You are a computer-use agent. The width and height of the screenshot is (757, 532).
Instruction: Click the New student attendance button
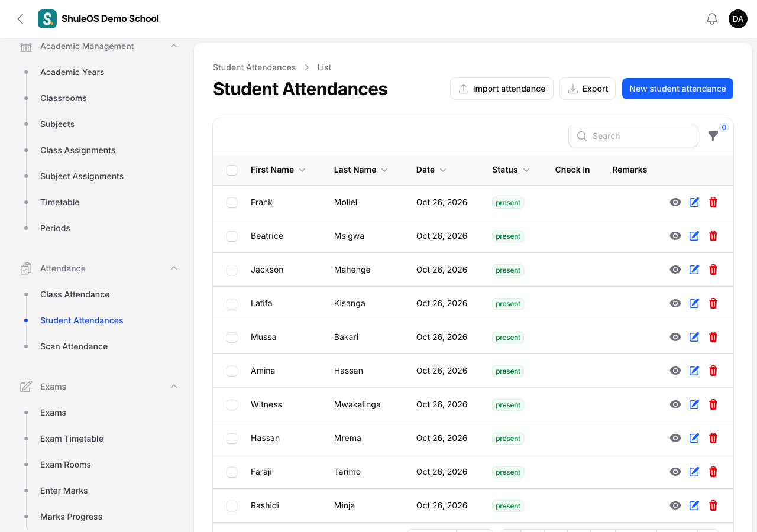coord(678,89)
